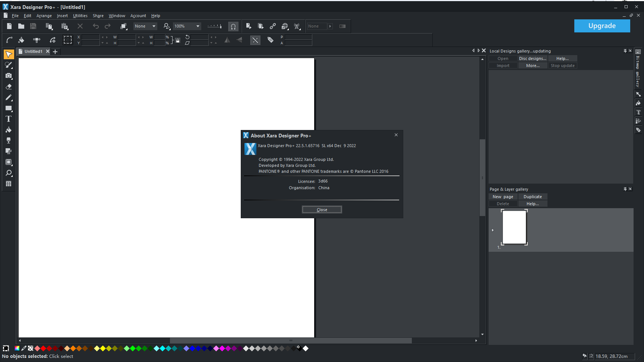The image size is (644, 362).
Task: Toggle the magnetic Snap button
Action: point(233,26)
